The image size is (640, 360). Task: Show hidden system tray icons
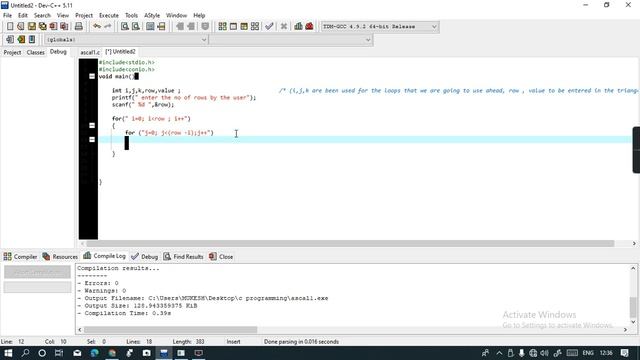[x=499, y=353]
